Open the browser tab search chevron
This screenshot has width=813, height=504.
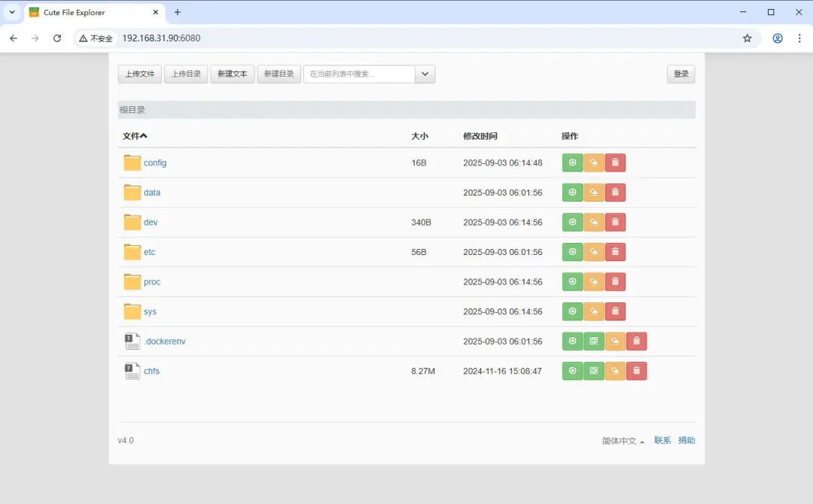click(12, 12)
